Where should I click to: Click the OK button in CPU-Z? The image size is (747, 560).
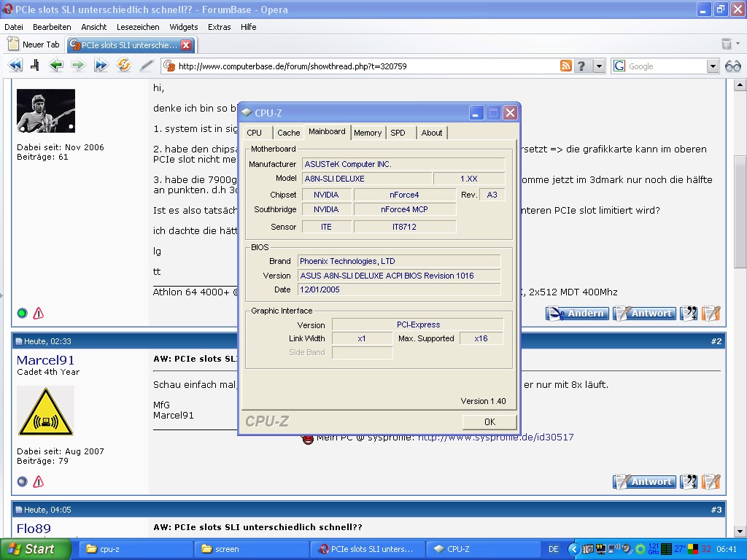[x=489, y=422]
